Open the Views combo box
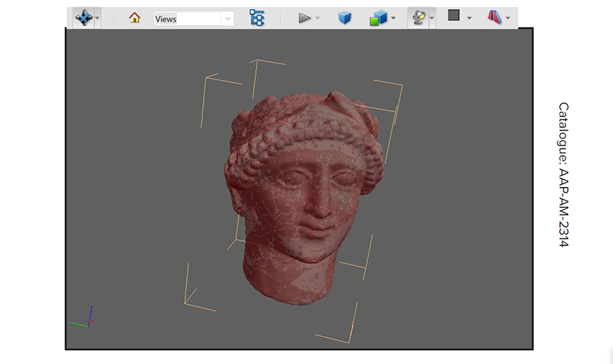The height and width of the screenshot is (364, 613). [x=194, y=18]
